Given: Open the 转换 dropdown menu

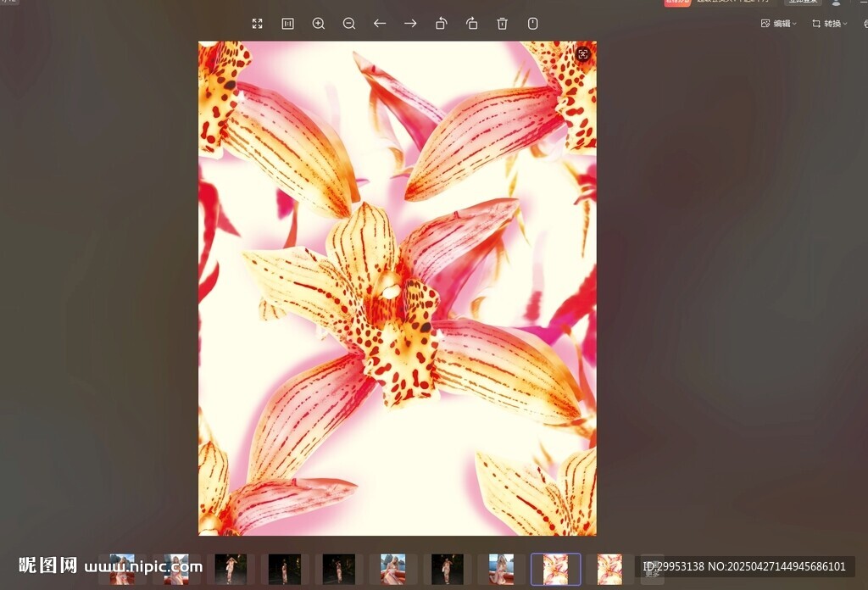Looking at the screenshot, I should [x=830, y=24].
